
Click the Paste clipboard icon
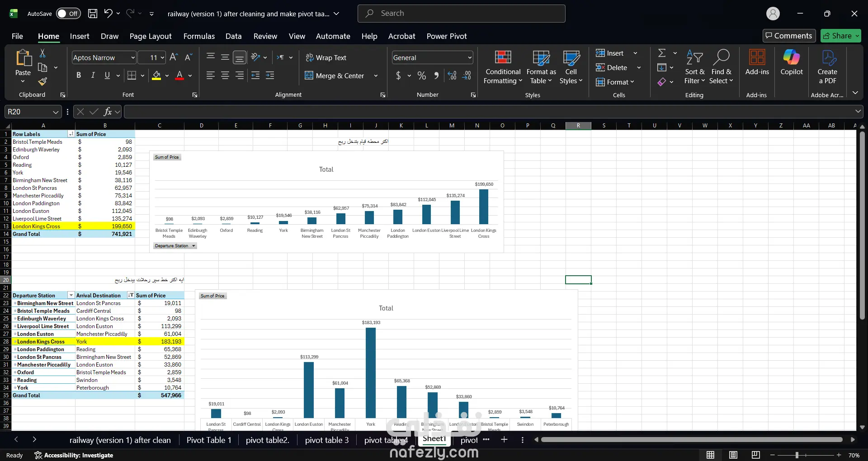click(23, 59)
